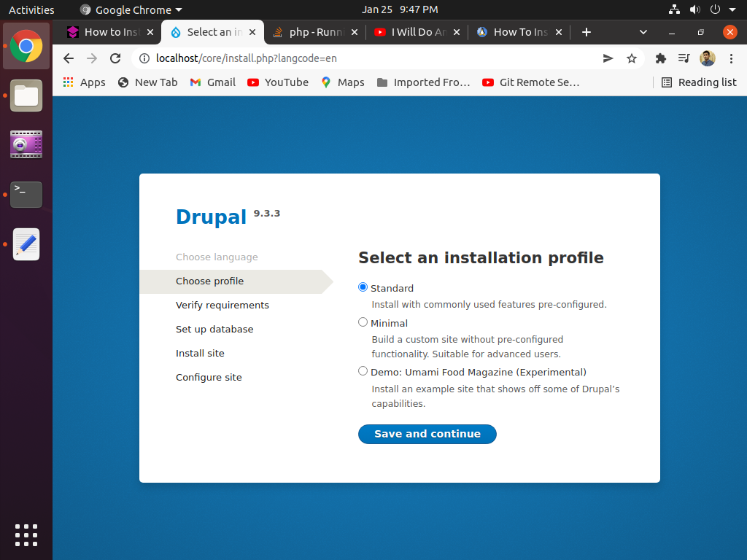Minimize the Chrome window
747x560 pixels.
[672, 32]
